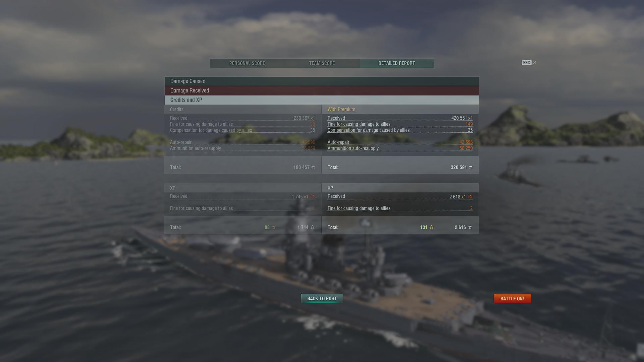Click the Back to Port button
The width and height of the screenshot is (644, 362).
322,299
